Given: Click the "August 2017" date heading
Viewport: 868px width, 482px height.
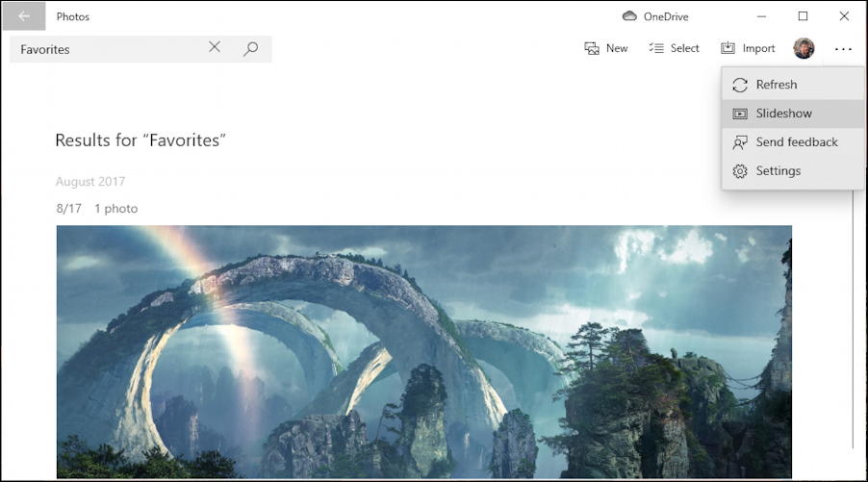Looking at the screenshot, I should pyautogui.click(x=90, y=182).
